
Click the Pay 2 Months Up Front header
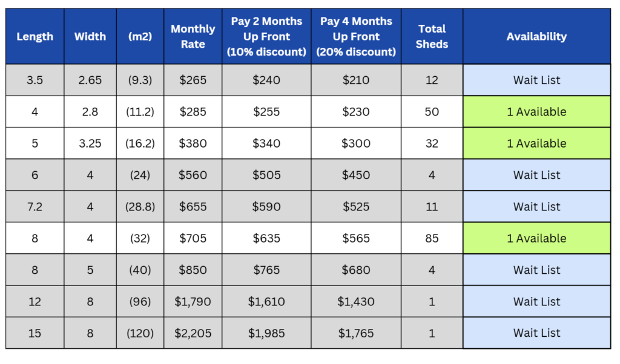[266, 36]
